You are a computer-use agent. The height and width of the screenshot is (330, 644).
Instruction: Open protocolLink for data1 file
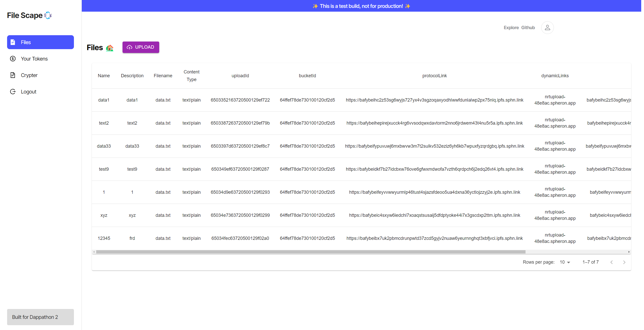point(434,100)
